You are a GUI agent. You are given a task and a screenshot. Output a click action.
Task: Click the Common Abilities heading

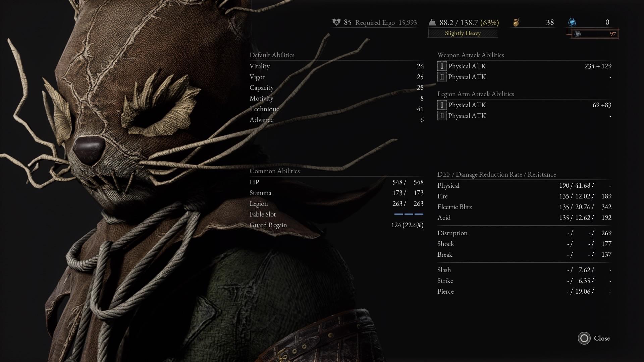point(274,171)
